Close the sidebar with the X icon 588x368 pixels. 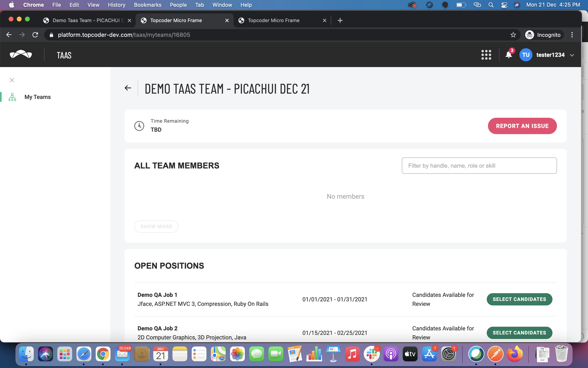tap(12, 80)
